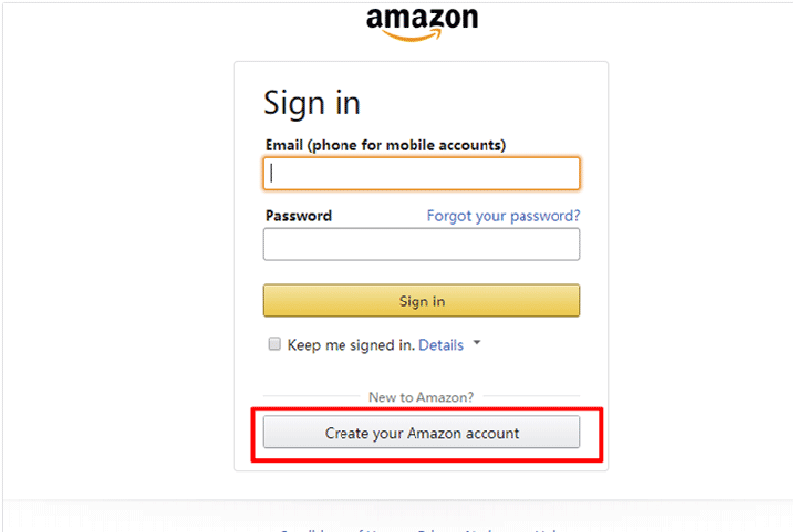This screenshot has height=532, width=793.
Task: Click the Email (phone for mobile accounts) label
Action: click(385, 145)
